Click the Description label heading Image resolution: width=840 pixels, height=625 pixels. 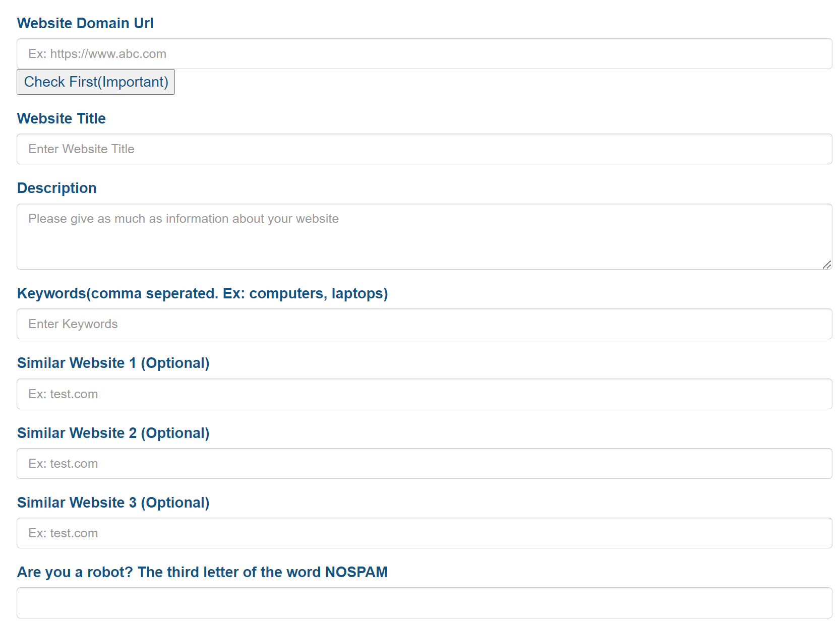pos(57,188)
